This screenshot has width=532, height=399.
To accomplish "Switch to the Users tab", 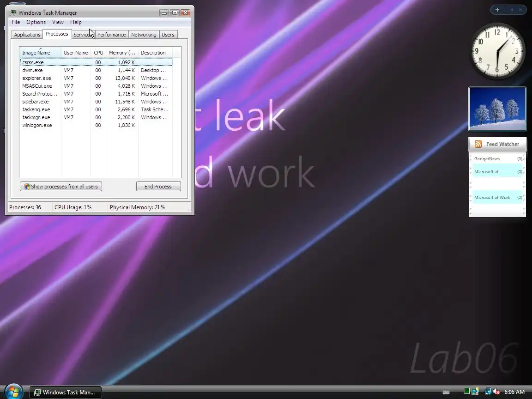I will pos(168,35).
